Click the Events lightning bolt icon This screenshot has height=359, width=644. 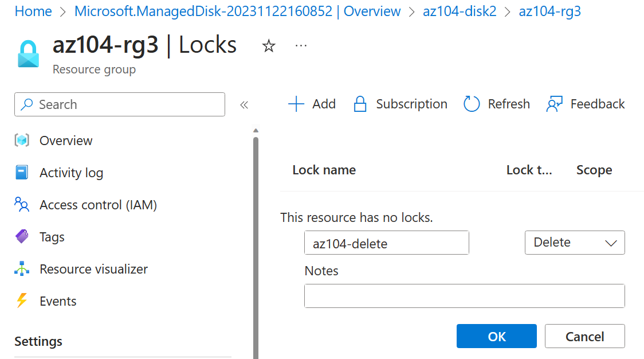coord(22,301)
